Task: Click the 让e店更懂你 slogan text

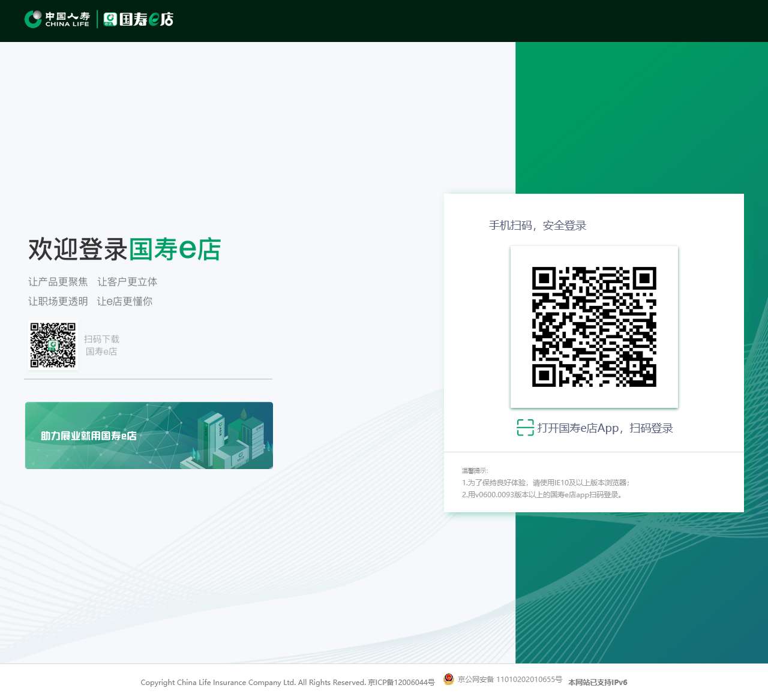Action: point(125,301)
